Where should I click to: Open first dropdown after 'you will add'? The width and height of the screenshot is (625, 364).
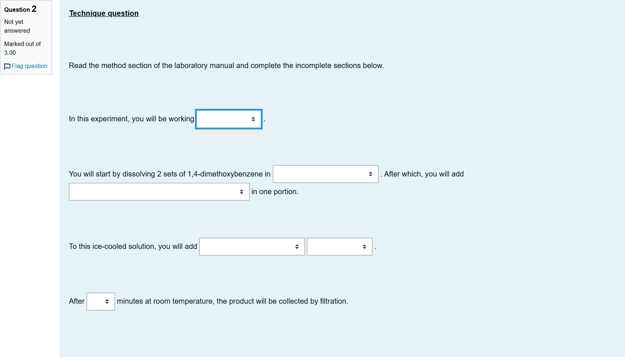[252, 247]
